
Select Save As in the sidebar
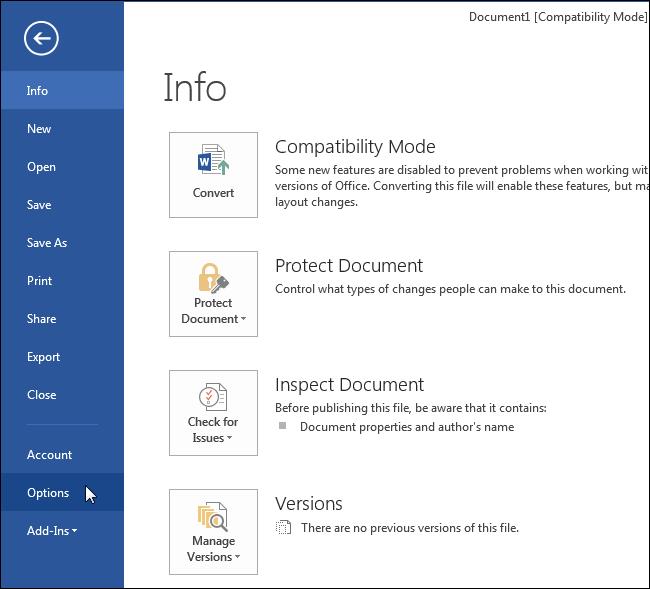(x=62, y=243)
